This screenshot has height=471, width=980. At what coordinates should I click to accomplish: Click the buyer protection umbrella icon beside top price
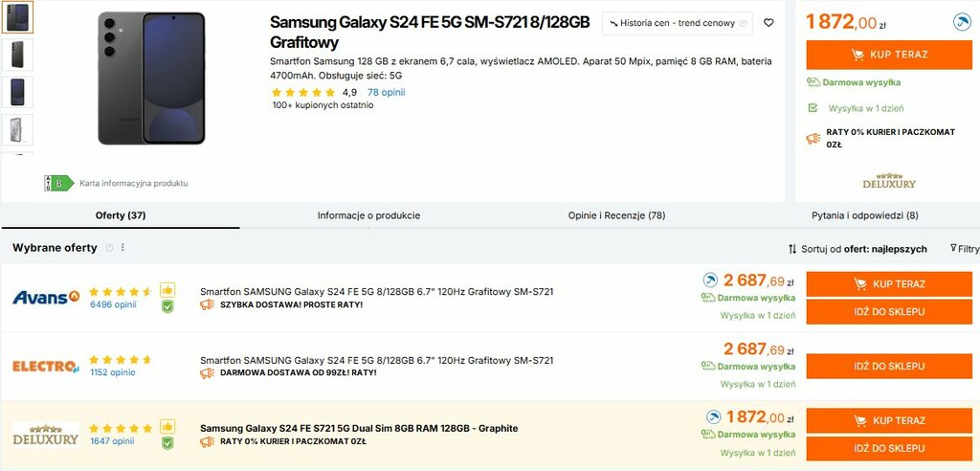(x=962, y=23)
